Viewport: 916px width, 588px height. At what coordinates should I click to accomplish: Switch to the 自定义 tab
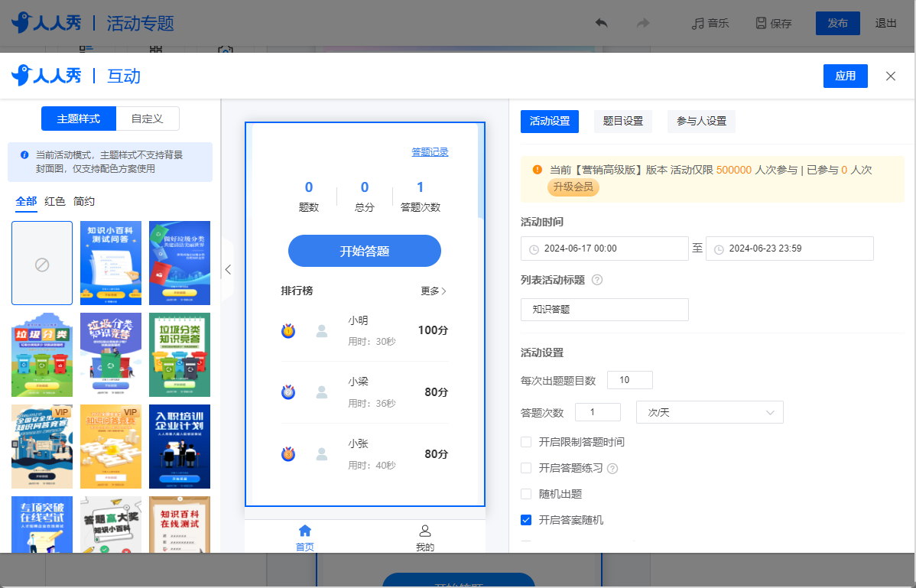click(x=148, y=119)
